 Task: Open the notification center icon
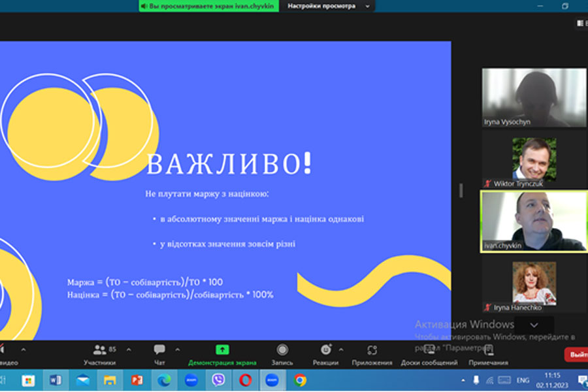(x=582, y=380)
